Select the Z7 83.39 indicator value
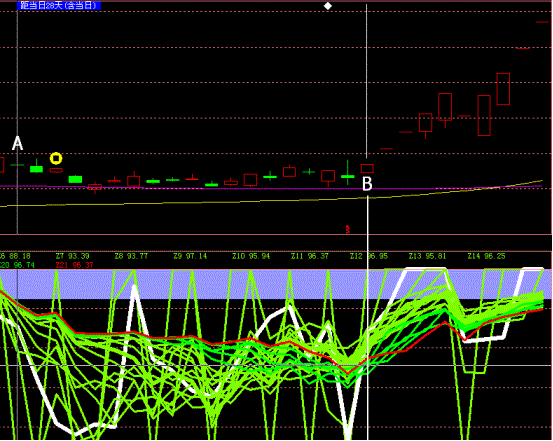Viewport: 553px width, 441px height. tap(73, 256)
